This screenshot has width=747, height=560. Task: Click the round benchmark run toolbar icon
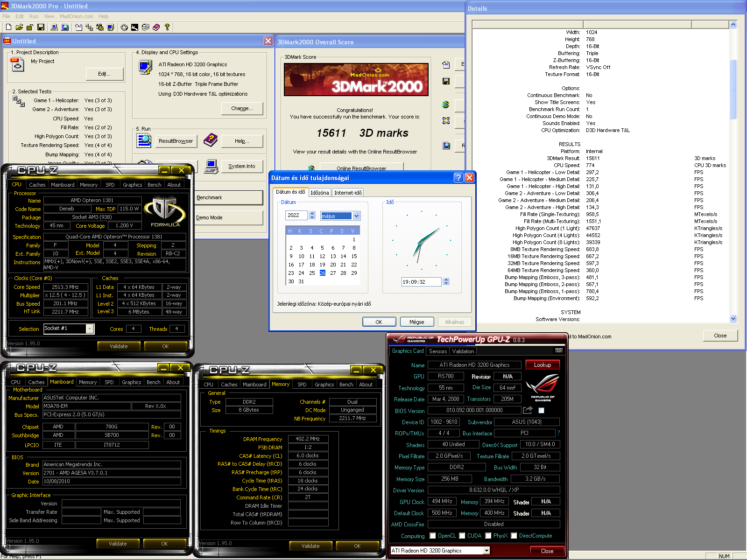(x=124, y=28)
